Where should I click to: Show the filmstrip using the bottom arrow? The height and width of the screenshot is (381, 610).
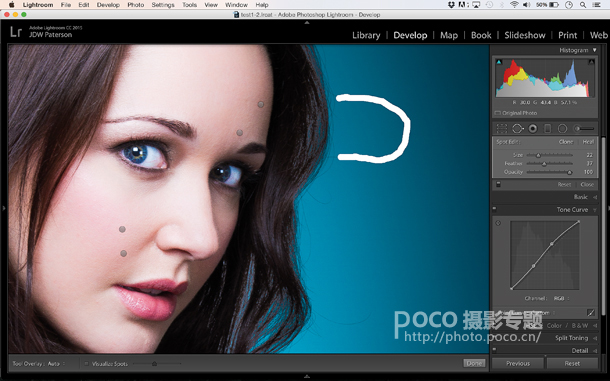tap(307, 376)
